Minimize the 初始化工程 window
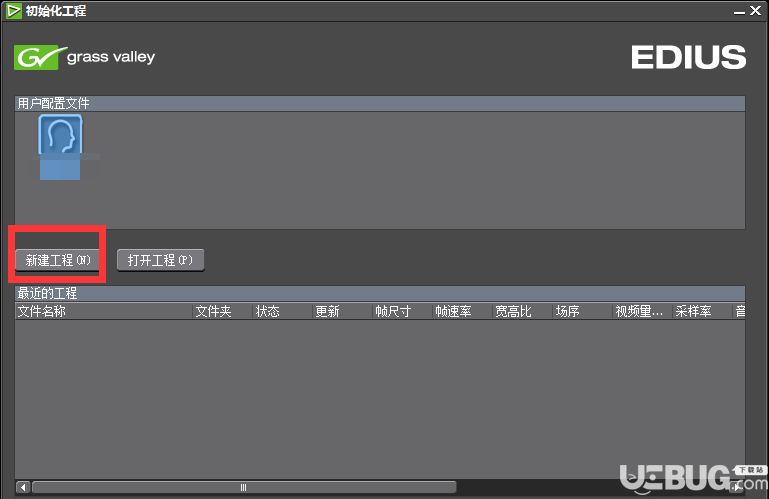 tap(739, 11)
